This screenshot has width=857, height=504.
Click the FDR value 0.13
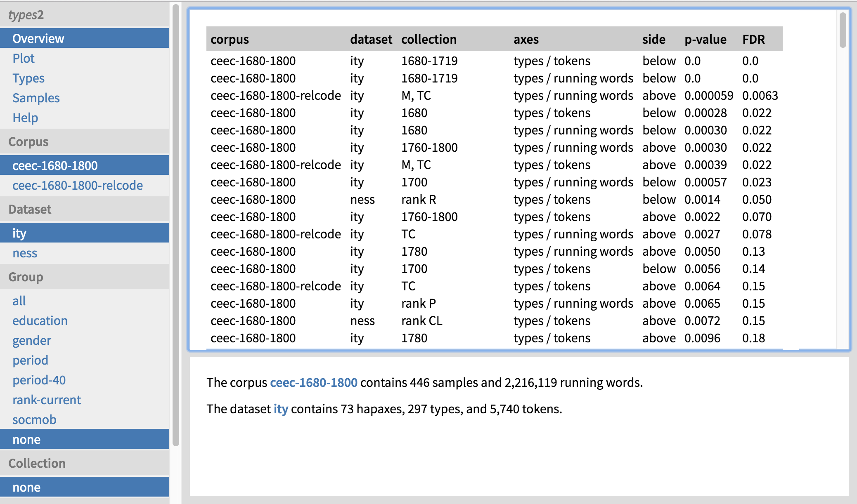753,251
